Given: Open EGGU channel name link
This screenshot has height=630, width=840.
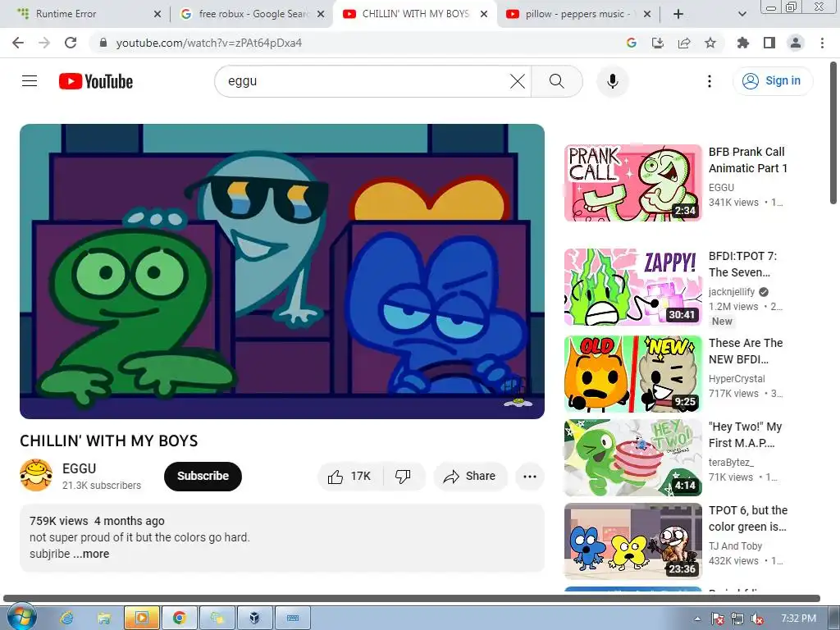Looking at the screenshot, I should [x=80, y=468].
